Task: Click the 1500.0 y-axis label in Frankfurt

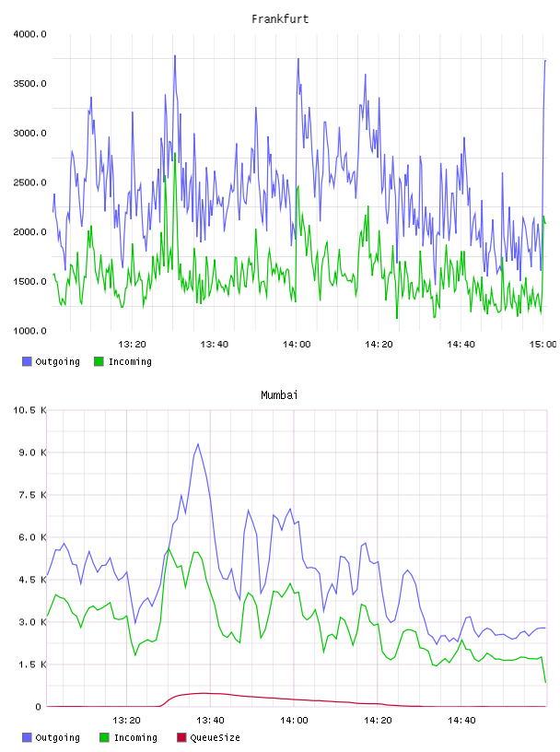Action: [x=29, y=281]
